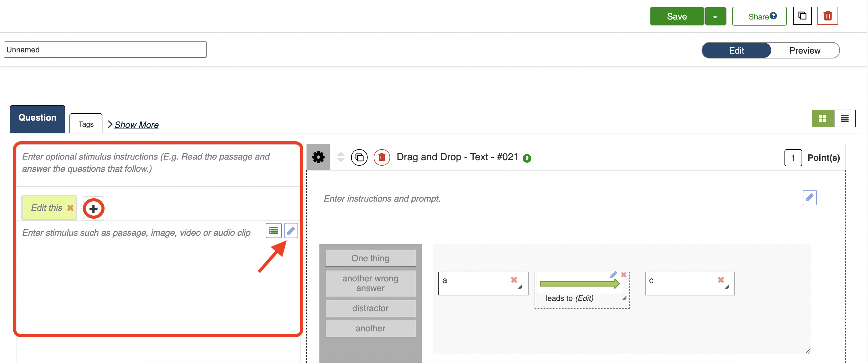Select the Question tab
This screenshot has width=868, height=363.
pyautogui.click(x=37, y=118)
